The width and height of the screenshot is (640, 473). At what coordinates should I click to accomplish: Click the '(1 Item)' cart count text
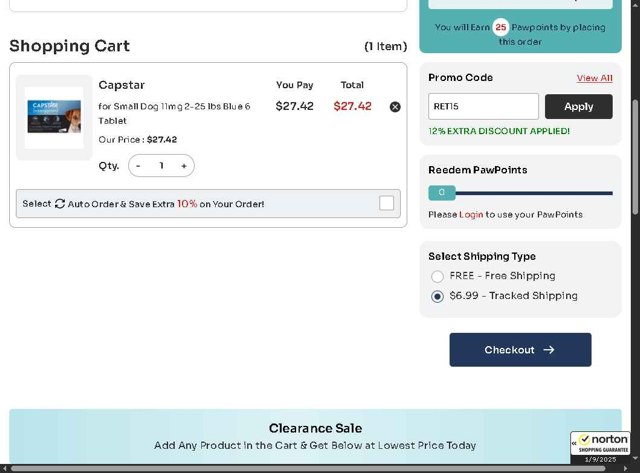[385, 47]
